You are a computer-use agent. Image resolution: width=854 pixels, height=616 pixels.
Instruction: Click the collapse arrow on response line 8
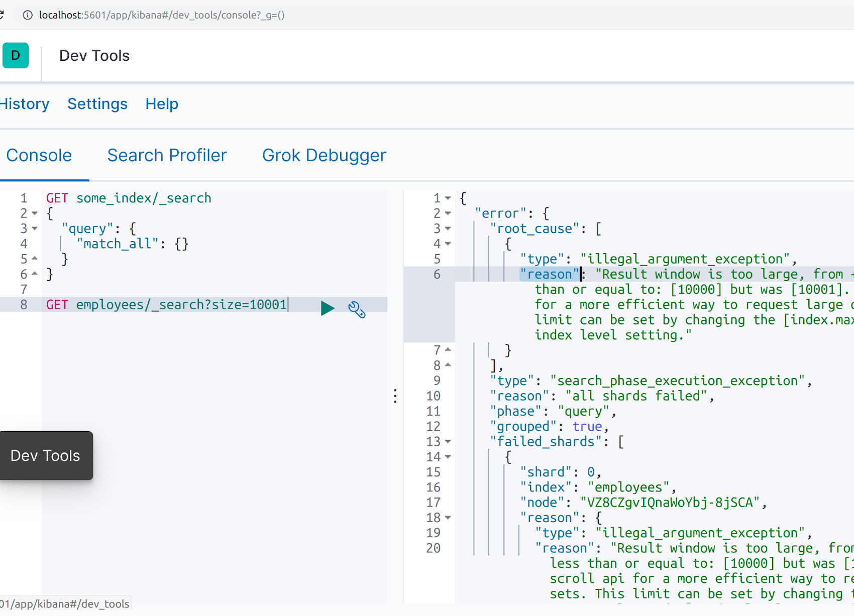(449, 365)
